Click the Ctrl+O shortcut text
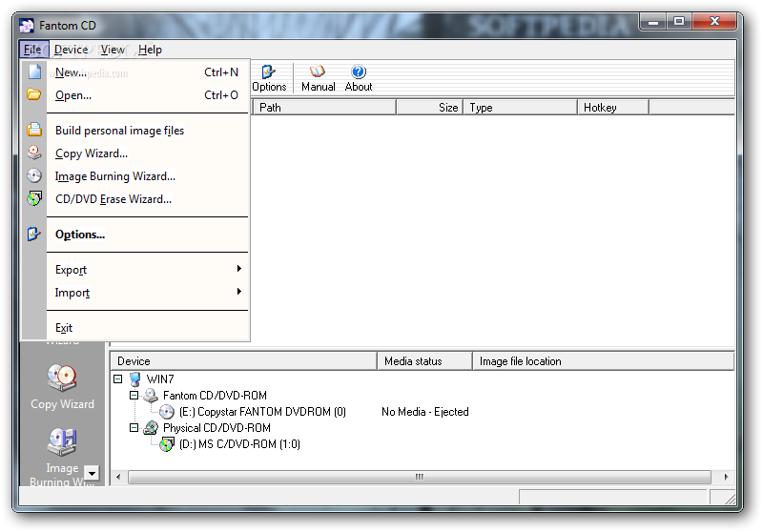The image size is (763, 532). 221,94
